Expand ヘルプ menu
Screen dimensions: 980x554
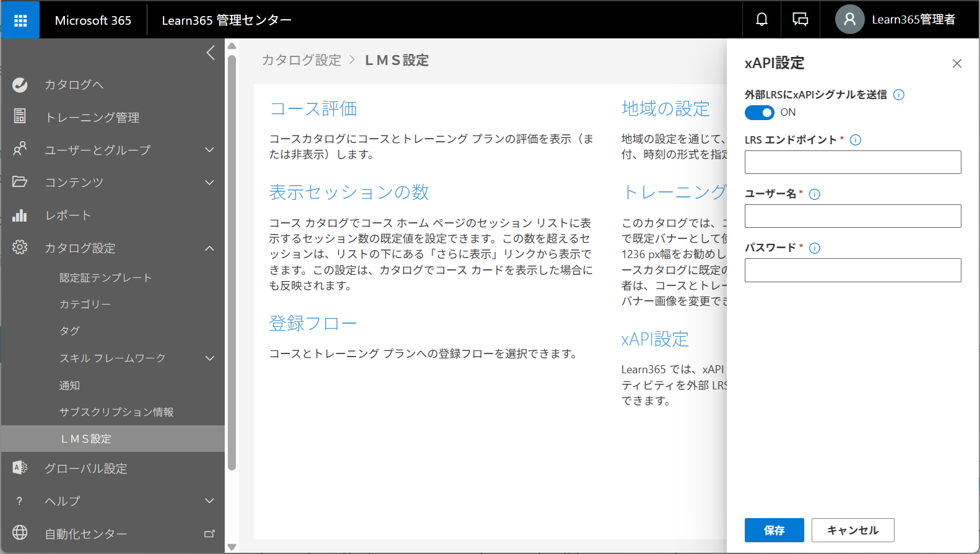click(x=210, y=501)
